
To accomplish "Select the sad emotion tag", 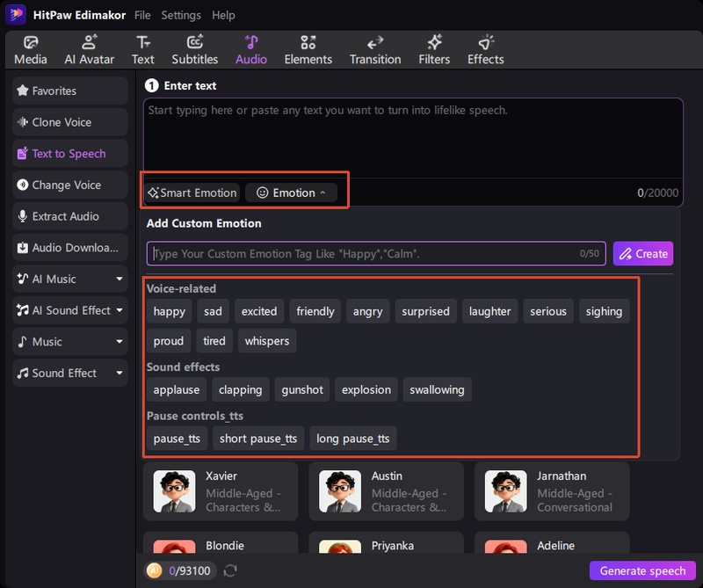I will click(213, 311).
